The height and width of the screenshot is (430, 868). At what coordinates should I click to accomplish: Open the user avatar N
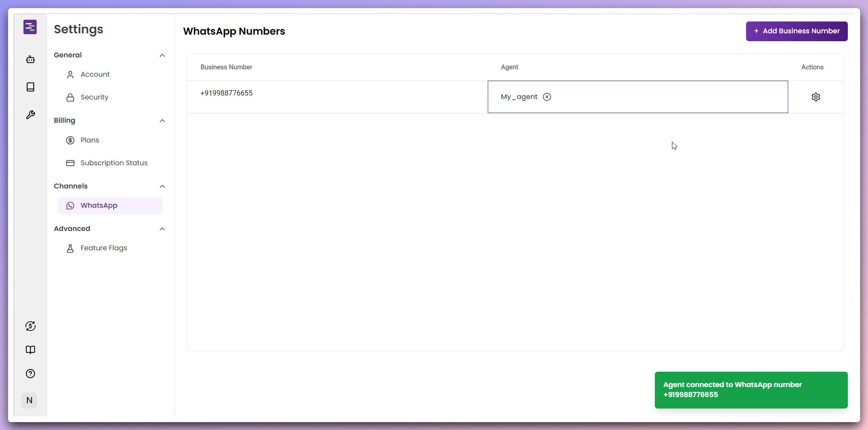[x=29, y=400]
